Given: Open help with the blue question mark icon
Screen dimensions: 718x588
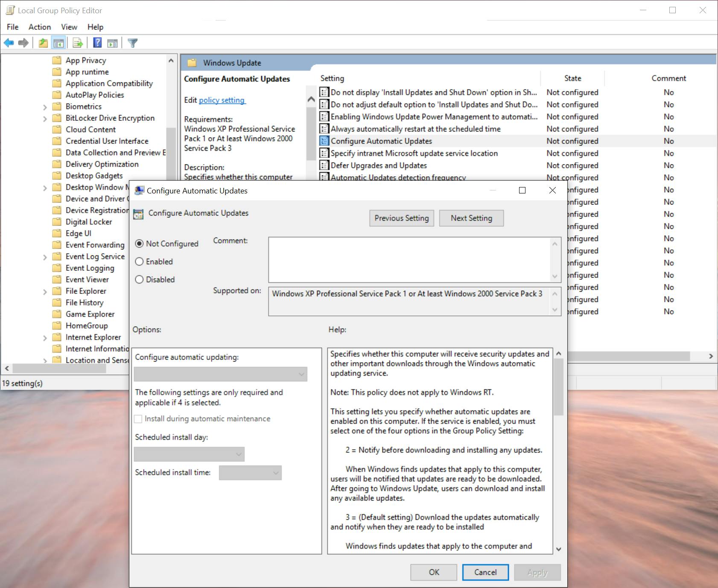Looking at the screenshot, I should tap(97, 43).
